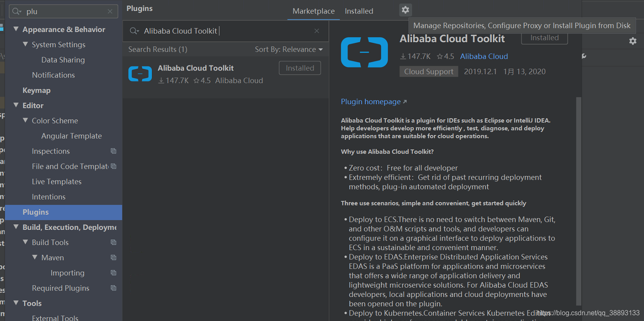
Task: Collapse the Tools section
Action: pyautogui.click(x=16, y=303)
